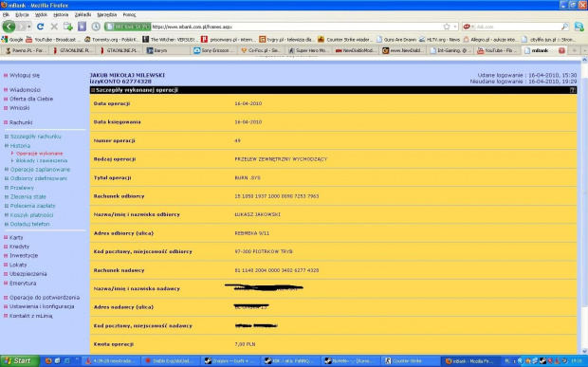
Task: Click the operation type PRZELEW ZEWNĘTRZNY WYCHODZĄCY
Action: (x=281, y=159)
